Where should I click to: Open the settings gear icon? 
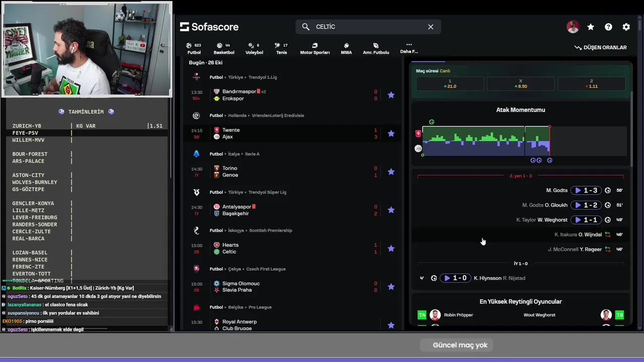coord(626,27)
